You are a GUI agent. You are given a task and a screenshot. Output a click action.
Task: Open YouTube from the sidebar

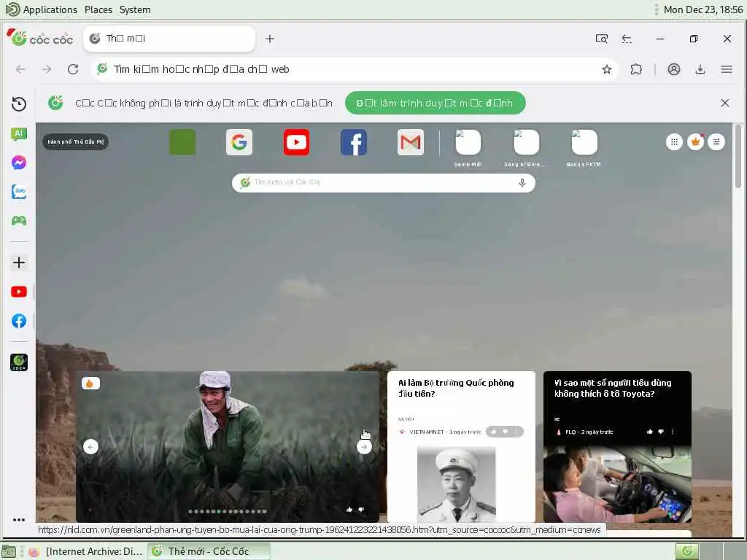tap(19, 292)
